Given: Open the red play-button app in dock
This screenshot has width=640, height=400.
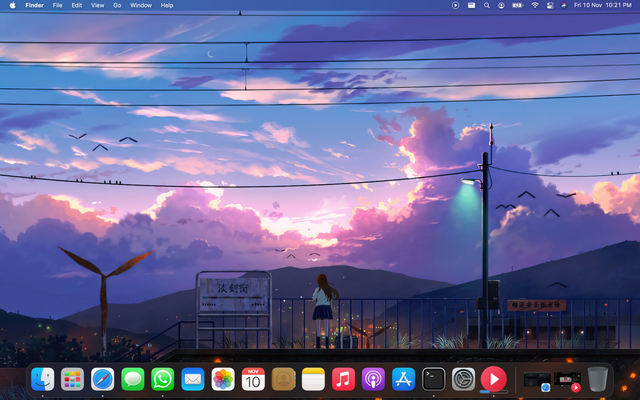Looking at the screenshot, I should coord(494,379).
